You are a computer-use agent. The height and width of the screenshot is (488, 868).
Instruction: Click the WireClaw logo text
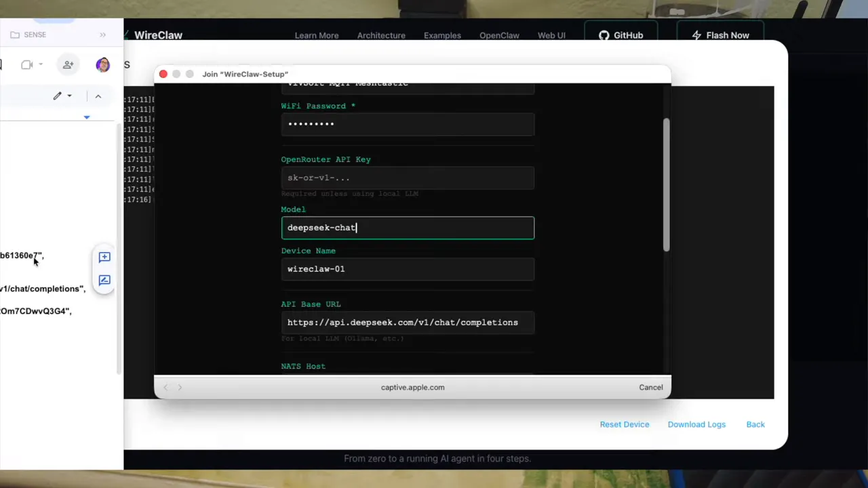(158, 35)
